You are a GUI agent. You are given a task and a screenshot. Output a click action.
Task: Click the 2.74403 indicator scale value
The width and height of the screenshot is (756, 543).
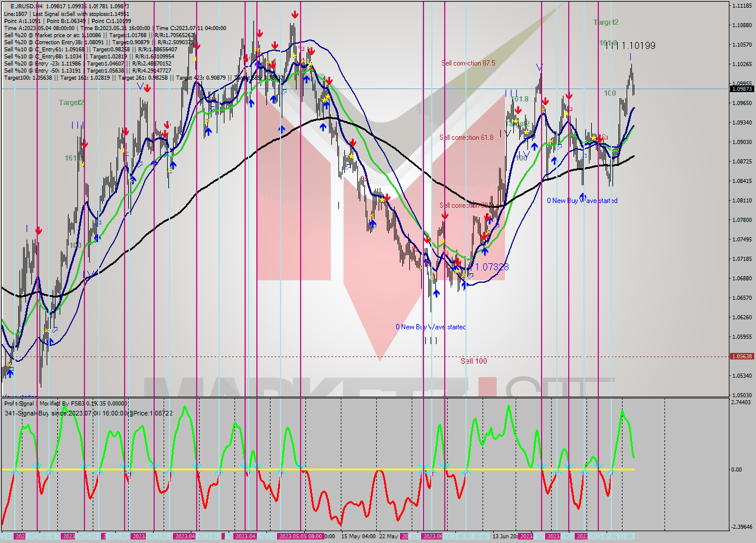click(742, 402)
